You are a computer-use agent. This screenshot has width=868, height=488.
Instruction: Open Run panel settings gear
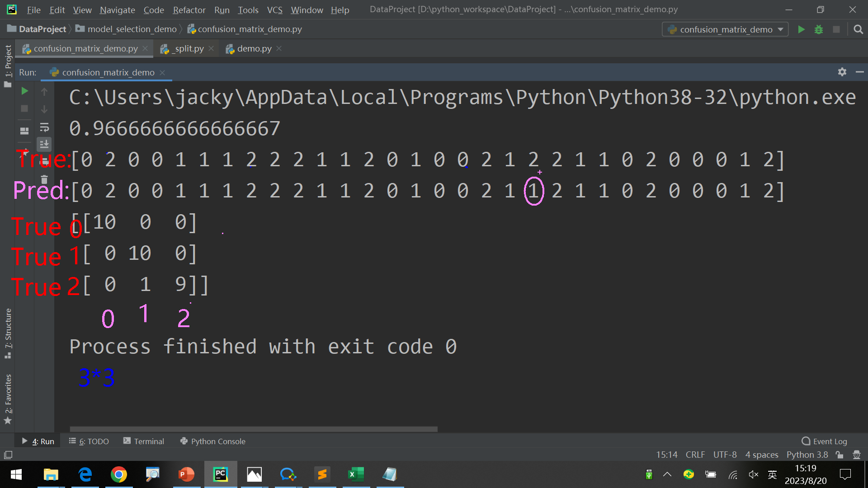click(x=842, y=72)
